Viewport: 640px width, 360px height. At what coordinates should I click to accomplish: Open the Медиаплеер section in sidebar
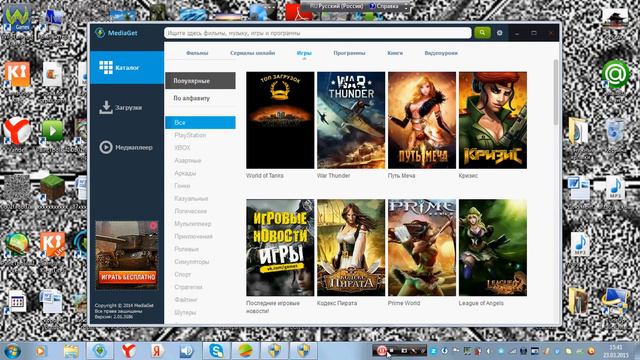[x=127, y=147]
